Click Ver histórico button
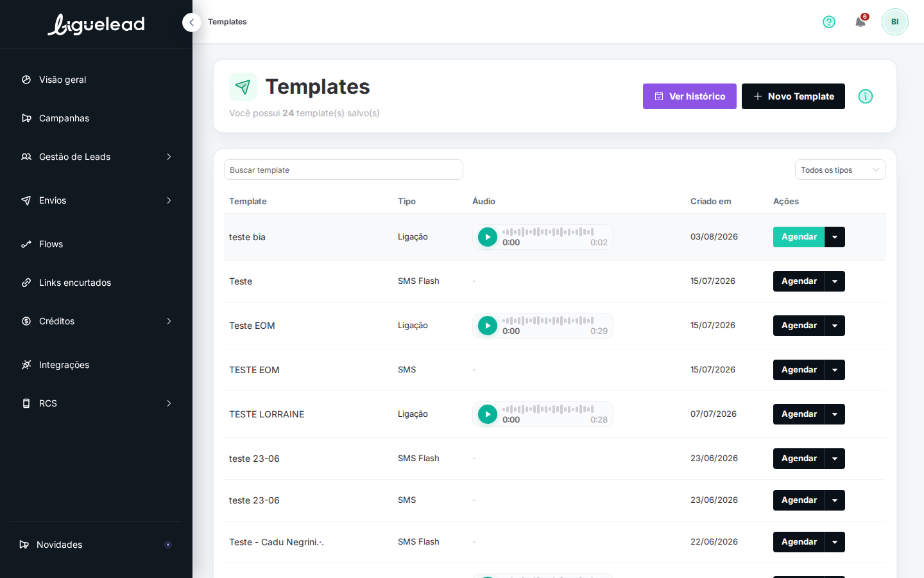The image size is (924, 578). coord(690,96)
